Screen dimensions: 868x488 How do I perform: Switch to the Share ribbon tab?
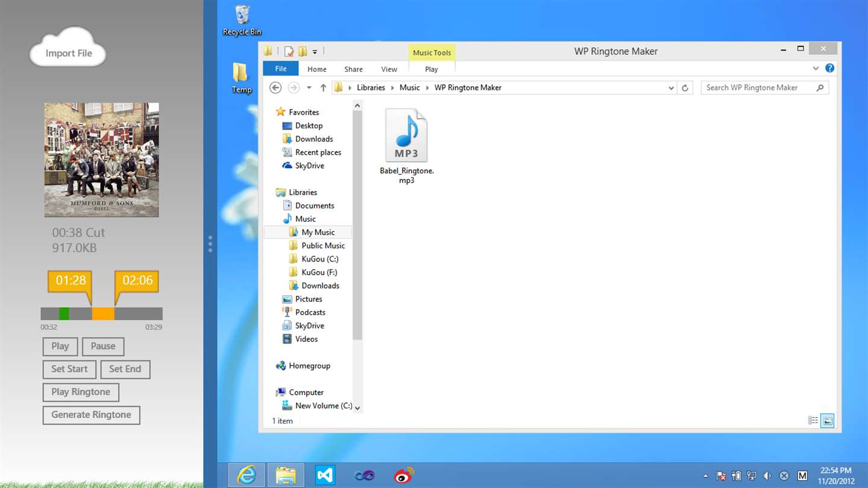coord(353,69)
